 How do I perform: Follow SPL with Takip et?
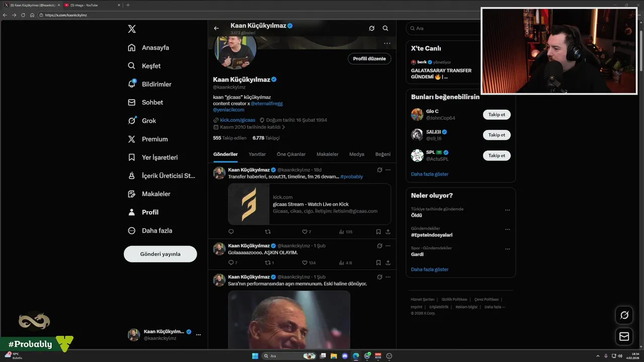coord(497,155)
